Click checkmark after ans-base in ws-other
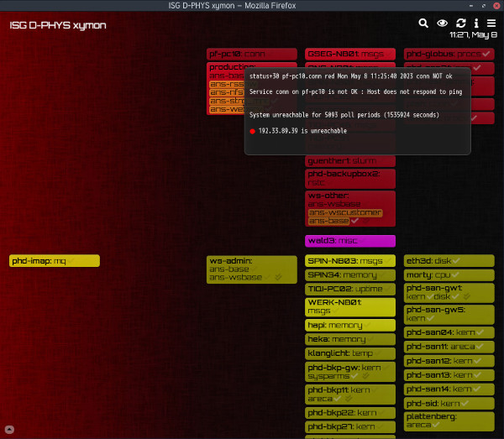This screenshot has height=439, width=504. pos(354,221)
